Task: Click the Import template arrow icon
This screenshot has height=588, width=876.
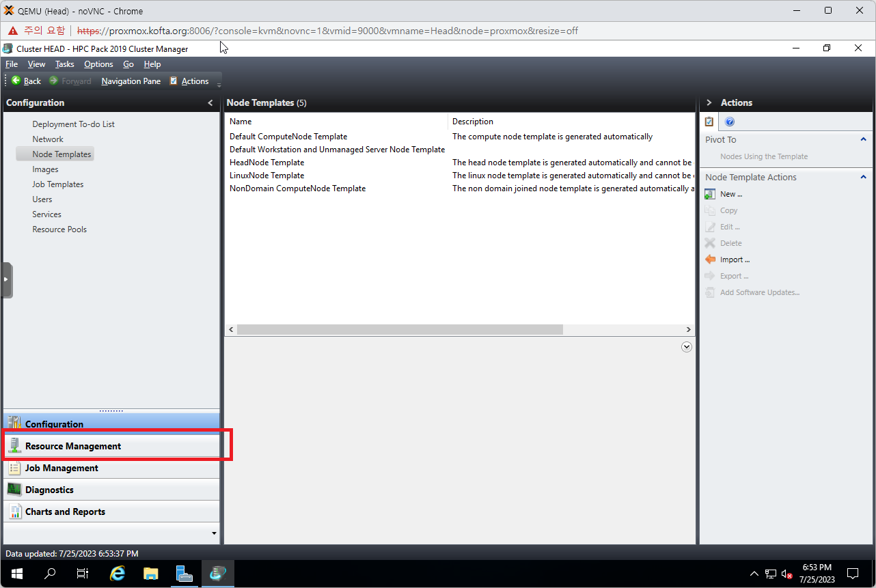Action: point(710,260)
